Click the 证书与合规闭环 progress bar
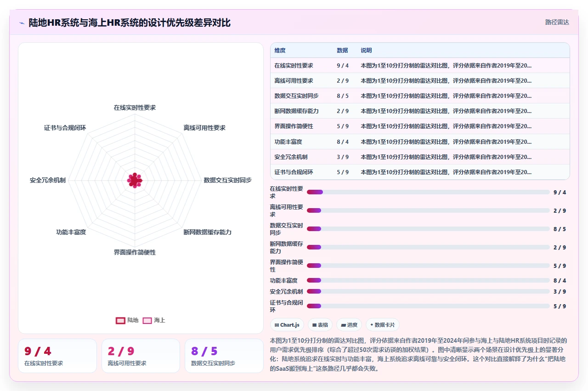The width and height of the screenshot is (588, 391). point(428,306)
